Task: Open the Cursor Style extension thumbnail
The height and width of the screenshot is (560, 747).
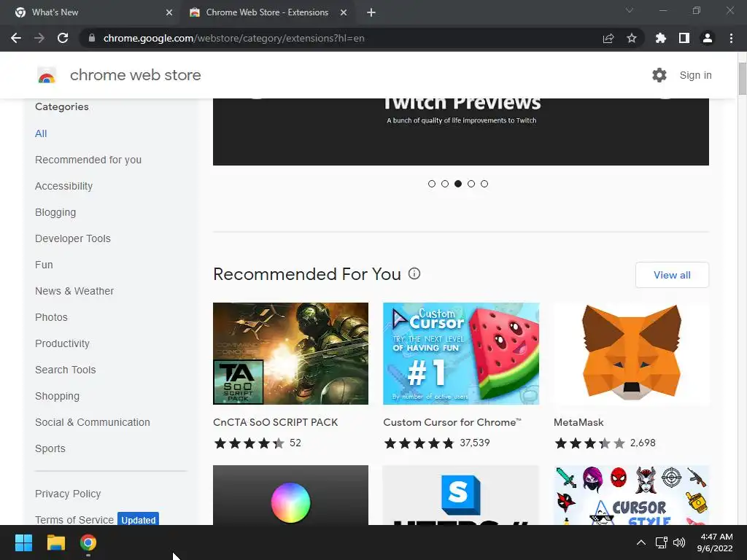Action: tap(631, 495)
